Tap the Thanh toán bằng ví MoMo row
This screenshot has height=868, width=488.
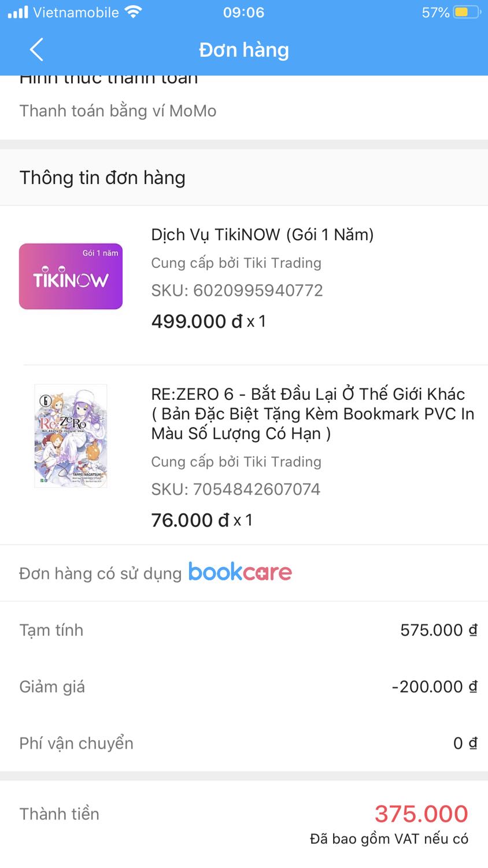coord(118,111)
